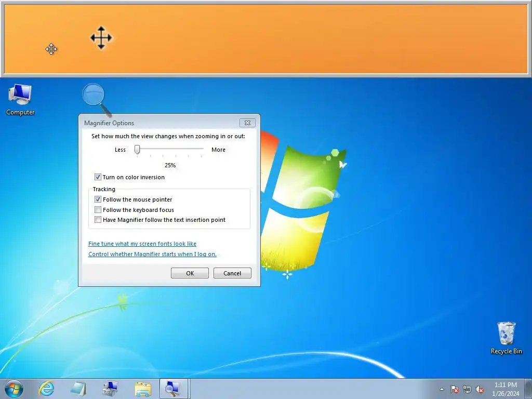Select the Recycle Bin desktop icon
The height and width of the screenshot is (399, 532).
[x=506, y=338]
